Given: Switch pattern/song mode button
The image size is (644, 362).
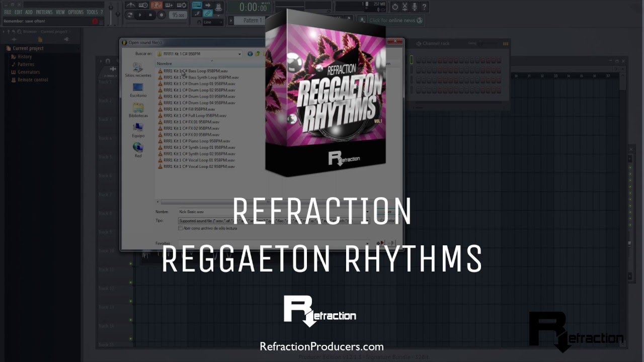Looking at the screenshot, I should click(130, 15).
